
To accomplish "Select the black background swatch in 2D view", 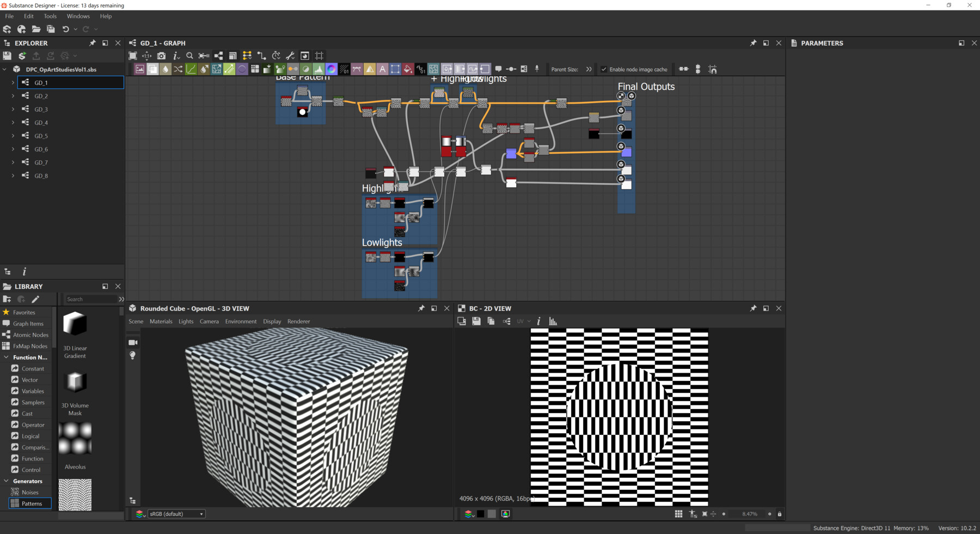I will click(480, 514).
